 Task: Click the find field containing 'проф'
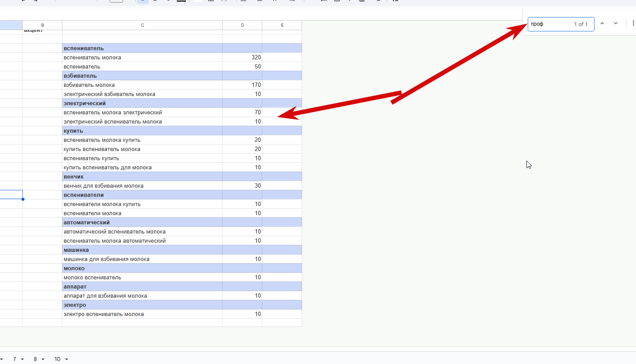pos(561,24)
